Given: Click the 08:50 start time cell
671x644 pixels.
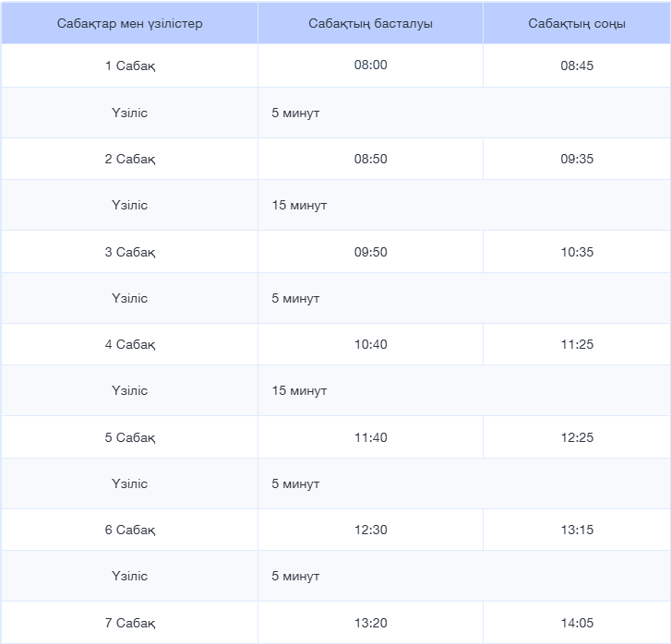Looking at the screenshot, I should (370, 159).
